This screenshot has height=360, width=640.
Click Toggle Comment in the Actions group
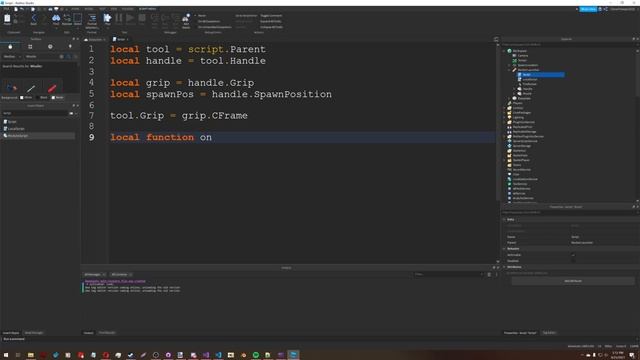click(271, 16)
